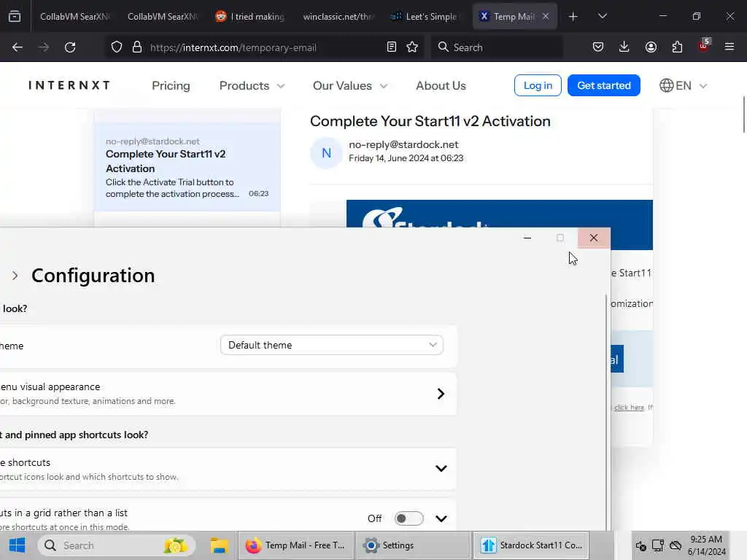Switch to first CollabVM SearXNG tab
747x560 pixels.
coord(74,16)
